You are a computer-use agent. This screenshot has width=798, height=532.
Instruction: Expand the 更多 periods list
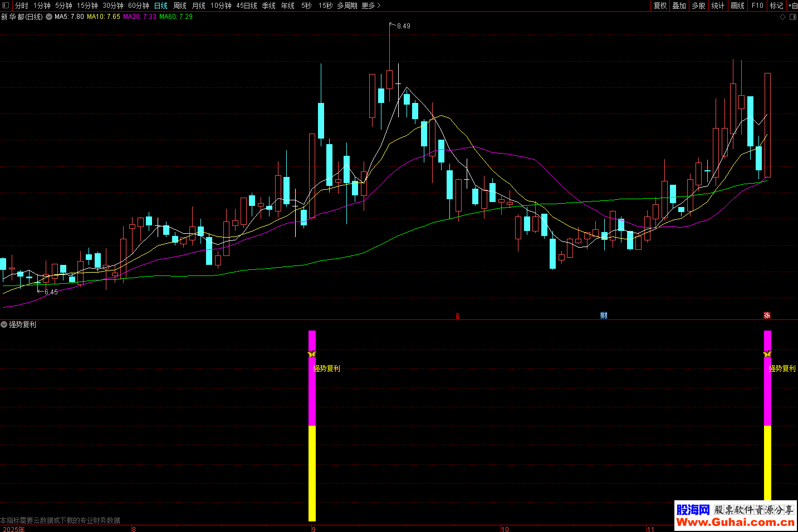click(x=371, y=6)
